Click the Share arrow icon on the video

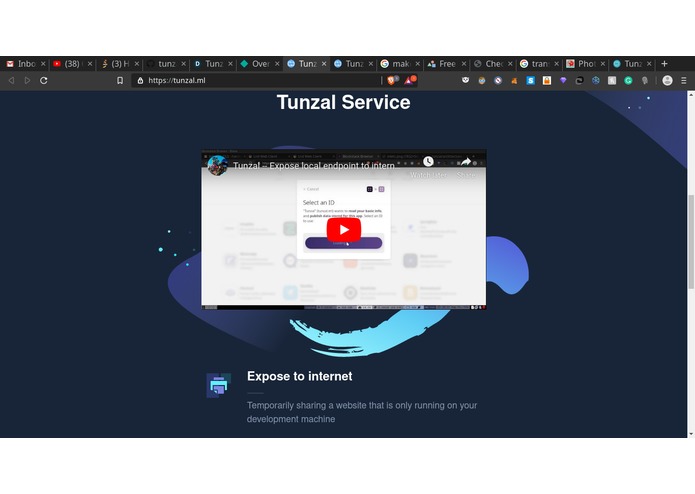(465, 162)
